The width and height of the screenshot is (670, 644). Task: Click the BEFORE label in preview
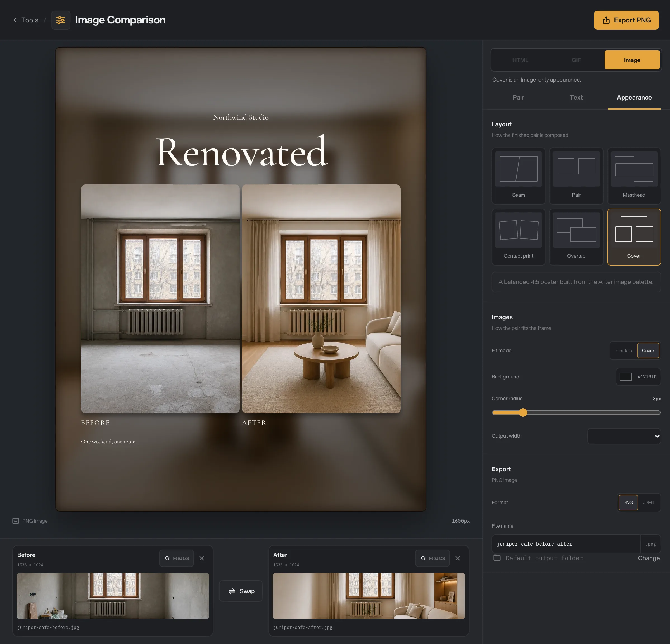[x=95, y=423]
